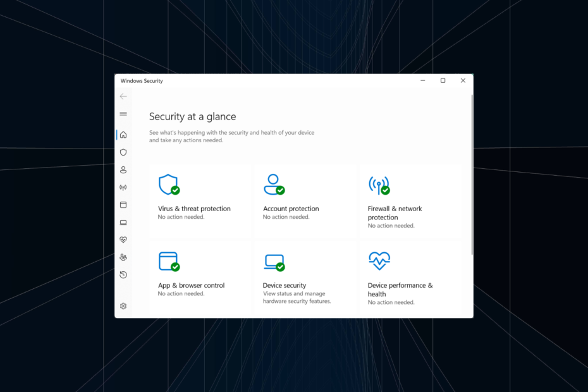The width and height of the screenshot is (588, 392).
Task: Select Device performance & health heart icon in sidebar
Action: [x=123, y=240]
